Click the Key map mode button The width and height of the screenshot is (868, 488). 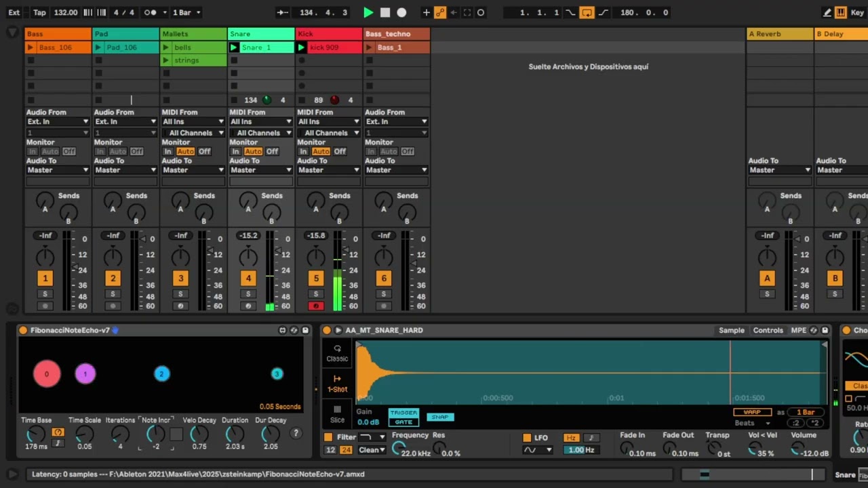pos(857,12)
